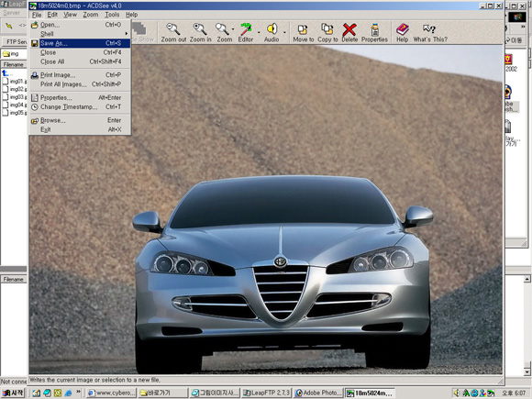
Task: Open www.cybero... taskbar button
Action: (x=112, y=393)
